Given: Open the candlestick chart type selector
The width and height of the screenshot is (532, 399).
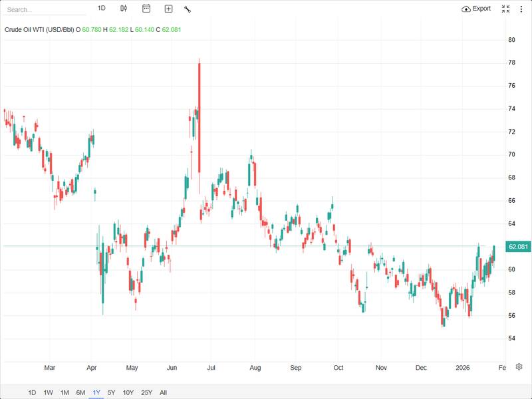Looking at the screenshot, I should click(x=124, y=9).
